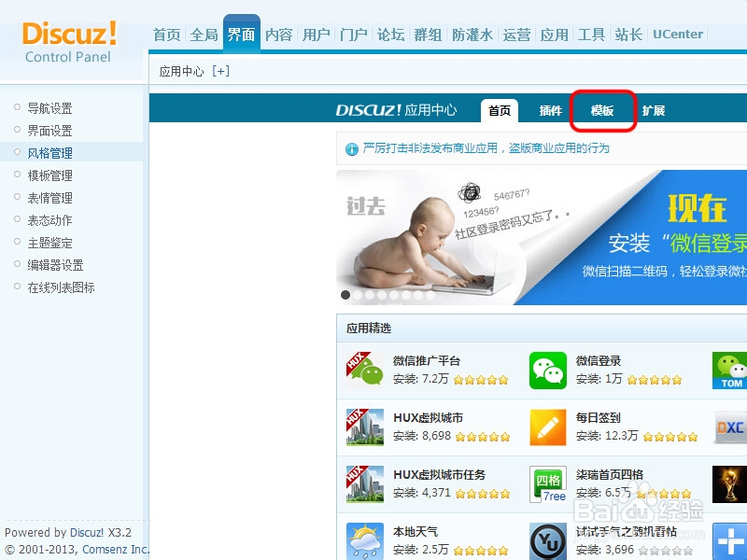This screenshot has height=560, width=747.
Task: Click 安装: 7.2万 install count
Action: tap(421, 379)
